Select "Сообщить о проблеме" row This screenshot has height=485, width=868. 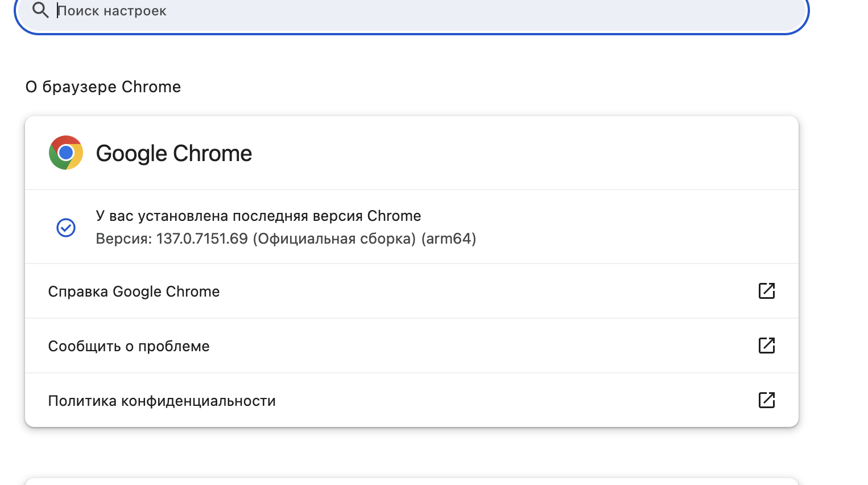coord(412,346)
